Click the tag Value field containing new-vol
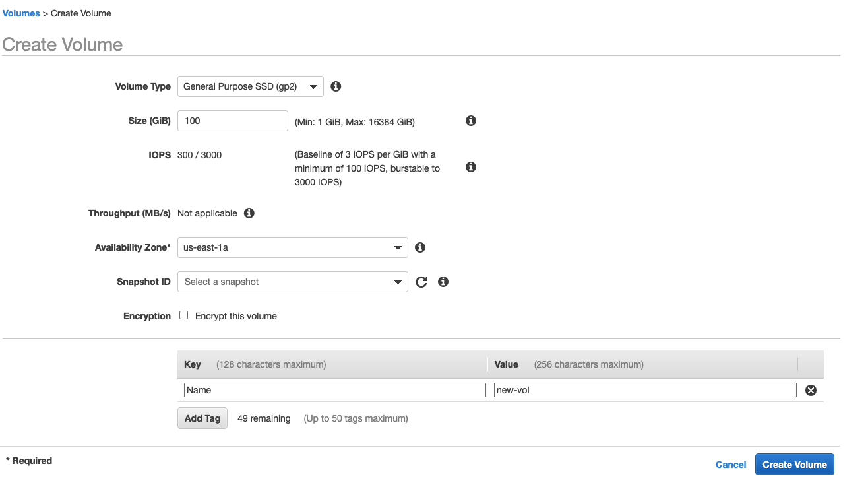Screen dimensions: 868x491 pos(645,390)
